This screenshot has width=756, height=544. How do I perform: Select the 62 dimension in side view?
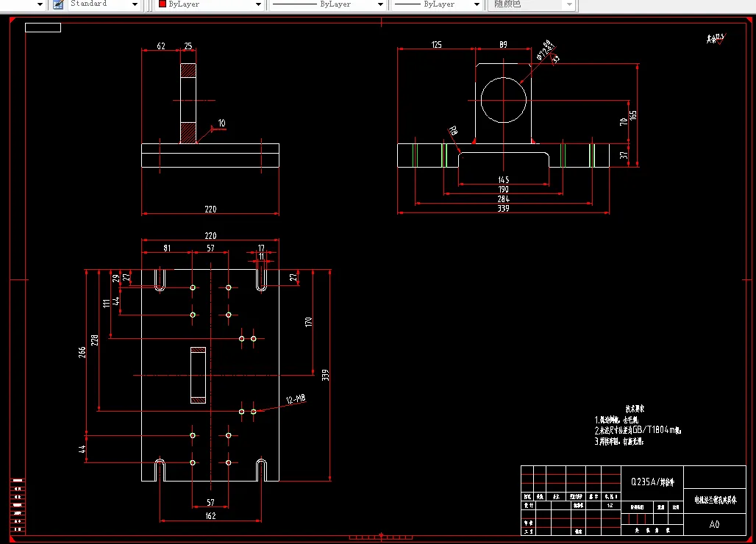[x=161, y=46]
